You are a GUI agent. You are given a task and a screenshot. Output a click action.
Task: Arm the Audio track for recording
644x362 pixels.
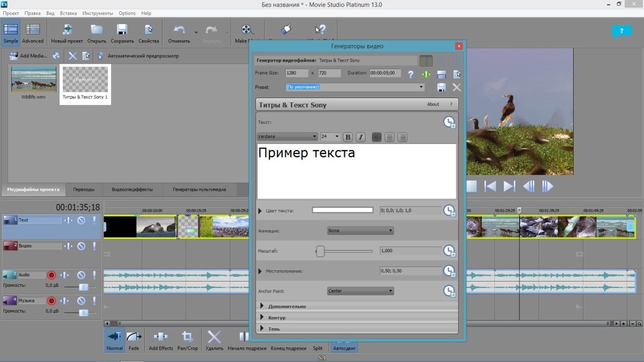[52, 275]
